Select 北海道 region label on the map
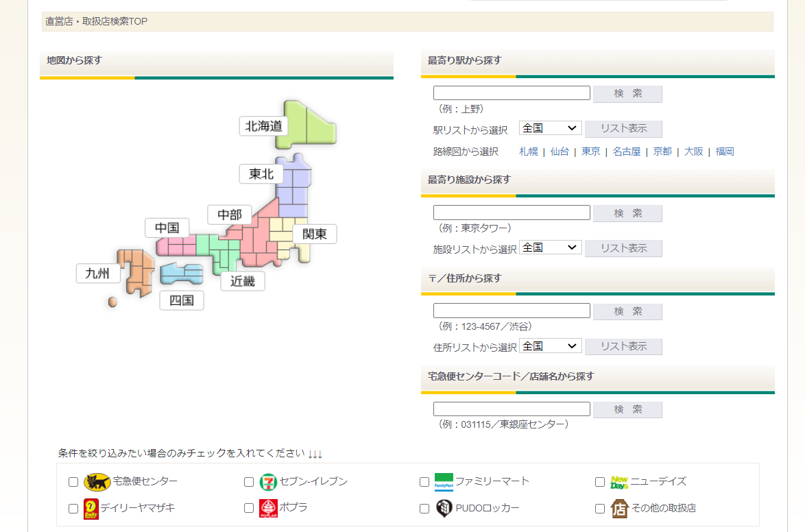 click(263, 126)
